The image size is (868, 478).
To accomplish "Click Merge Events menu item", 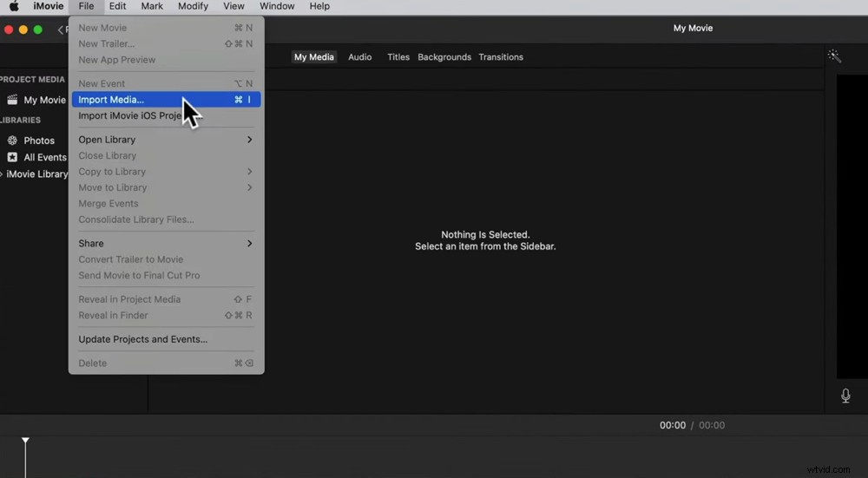I will (x=166, y=204).
